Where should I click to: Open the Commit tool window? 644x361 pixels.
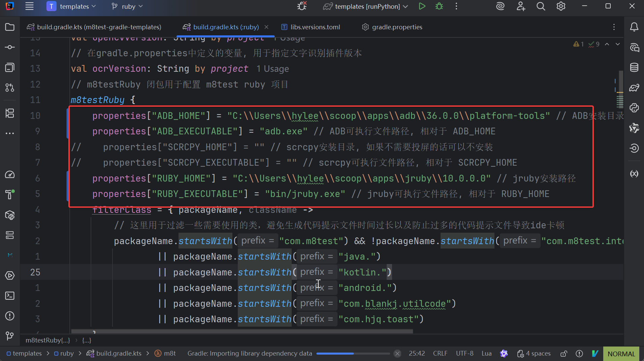(10, 47)
